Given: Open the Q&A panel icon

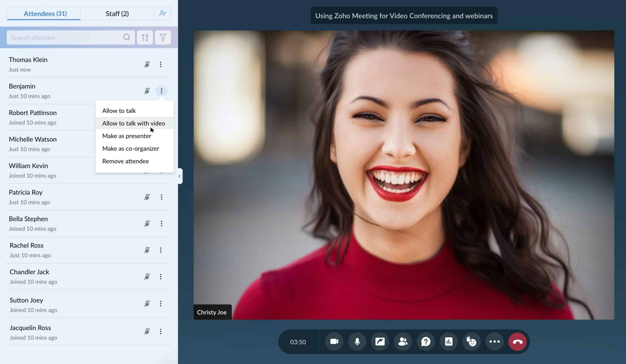Looking at the screenshot, I should (425, 342).
